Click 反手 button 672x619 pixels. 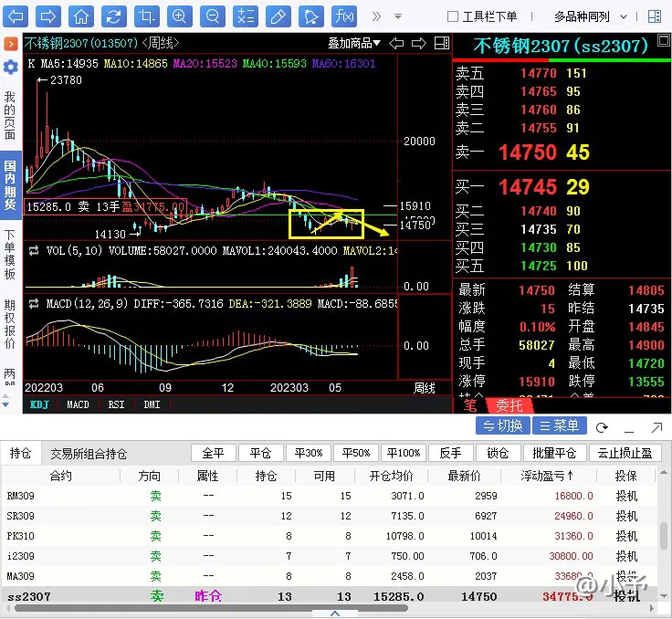pos(451,453)
